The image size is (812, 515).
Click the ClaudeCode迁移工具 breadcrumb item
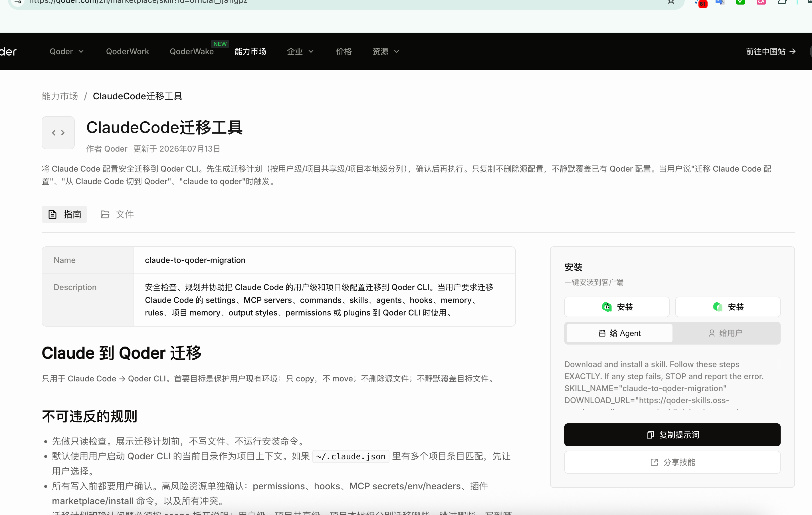[138, 96]
